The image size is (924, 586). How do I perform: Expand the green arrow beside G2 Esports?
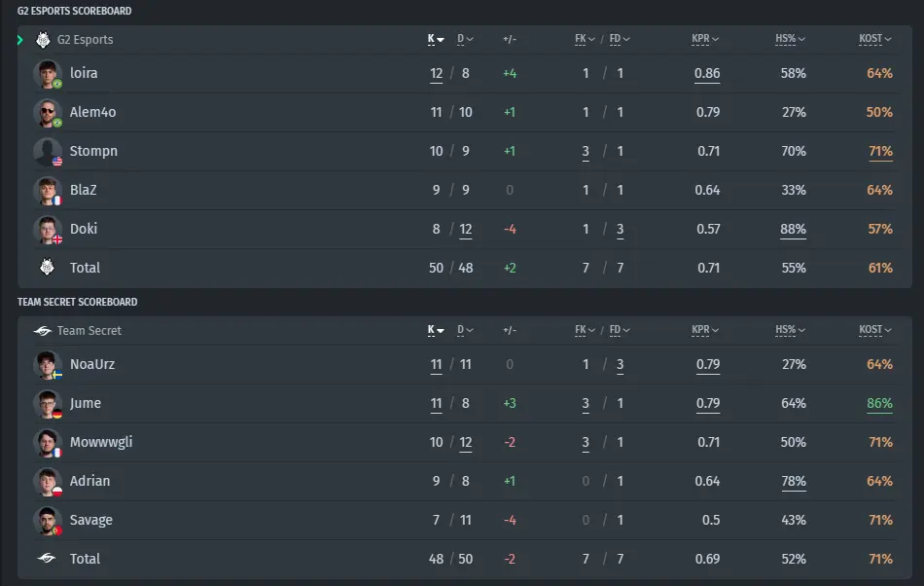pyautogui.click(x=20, y=40)
